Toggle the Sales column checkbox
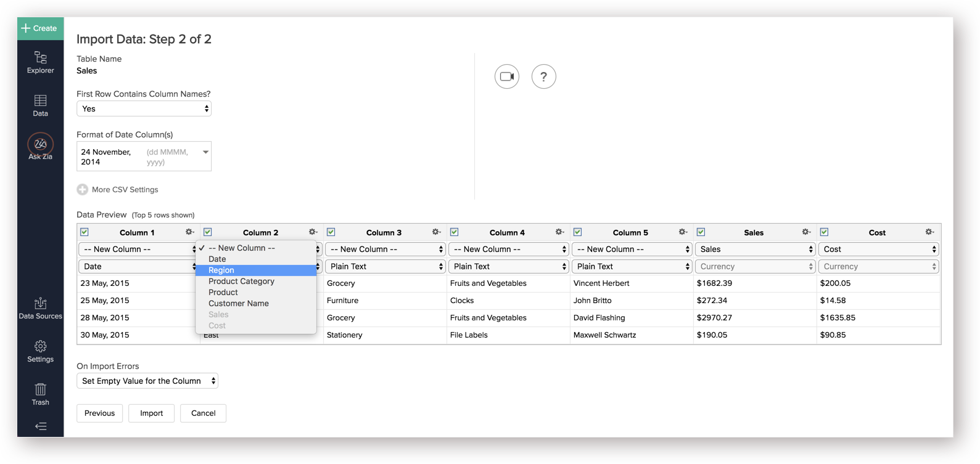 pyautogui.click(x=701, y=232)
